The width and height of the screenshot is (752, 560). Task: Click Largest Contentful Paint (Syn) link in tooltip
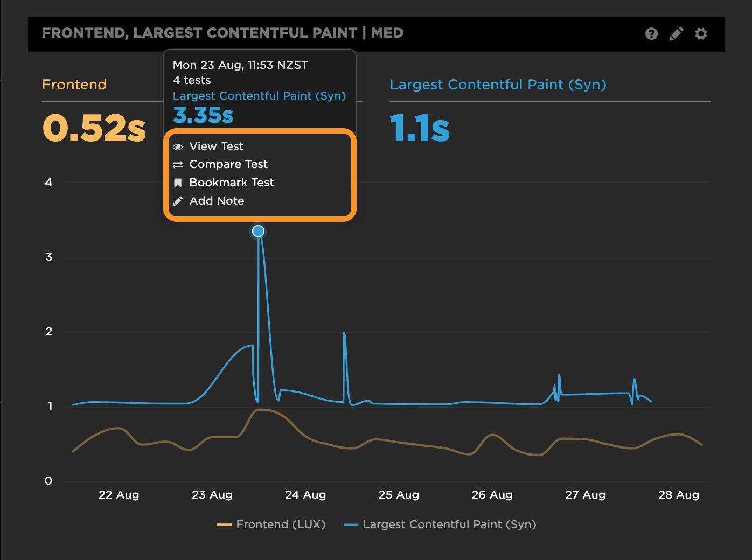click(259, 96)
